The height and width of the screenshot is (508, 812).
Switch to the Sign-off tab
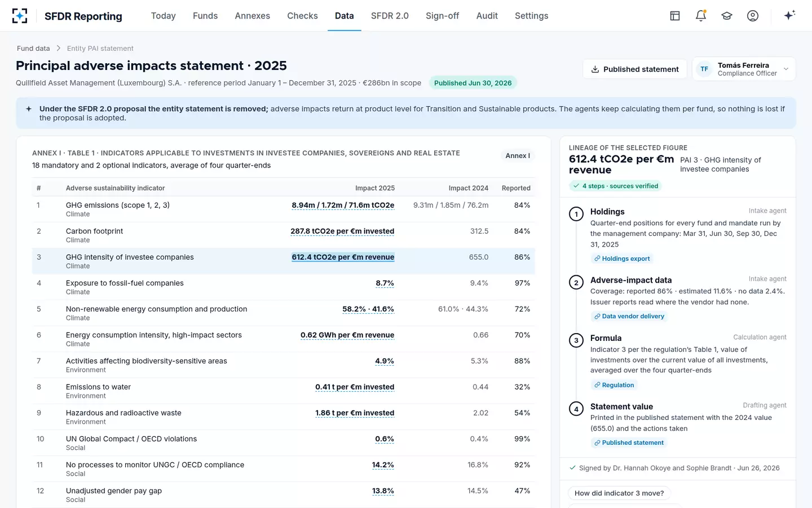(442, 16)
